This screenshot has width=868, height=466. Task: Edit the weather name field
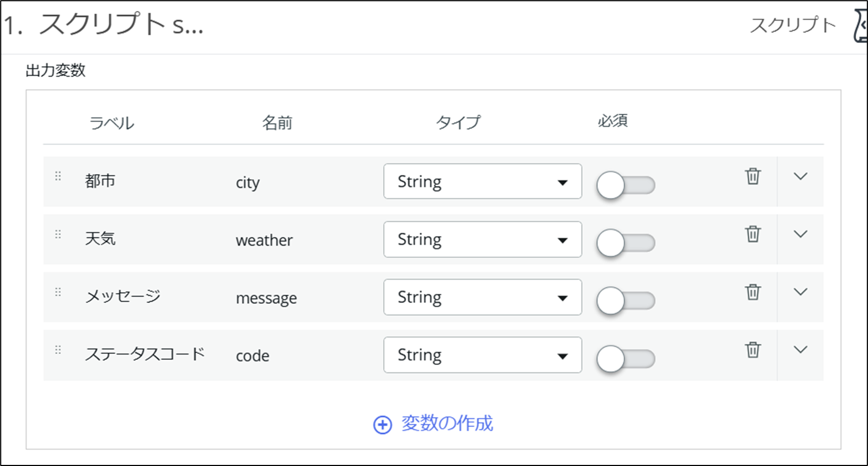point(264,240)
